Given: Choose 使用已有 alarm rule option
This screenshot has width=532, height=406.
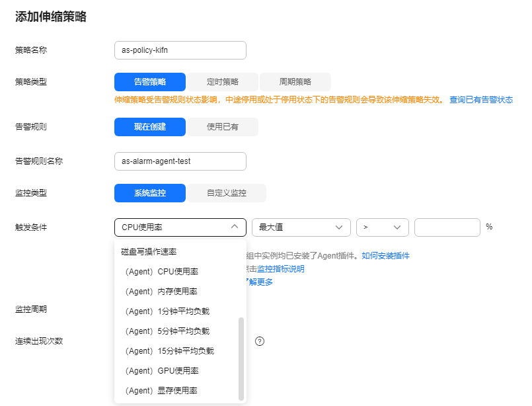Looking at the screenshot, I should tap(223, 127).
